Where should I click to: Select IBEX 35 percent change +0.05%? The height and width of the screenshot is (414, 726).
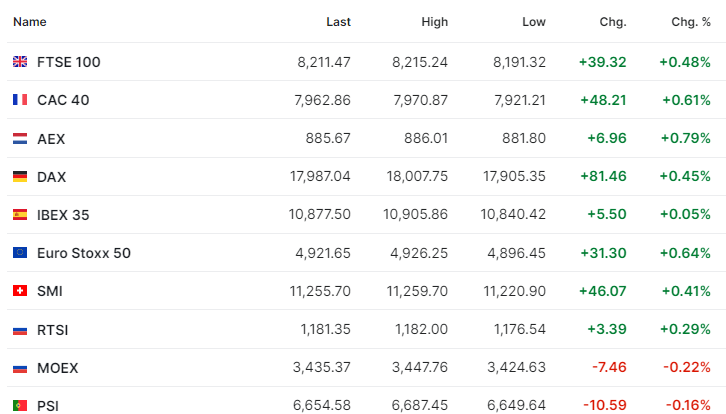pyautogui.click(x=685, y=214)
